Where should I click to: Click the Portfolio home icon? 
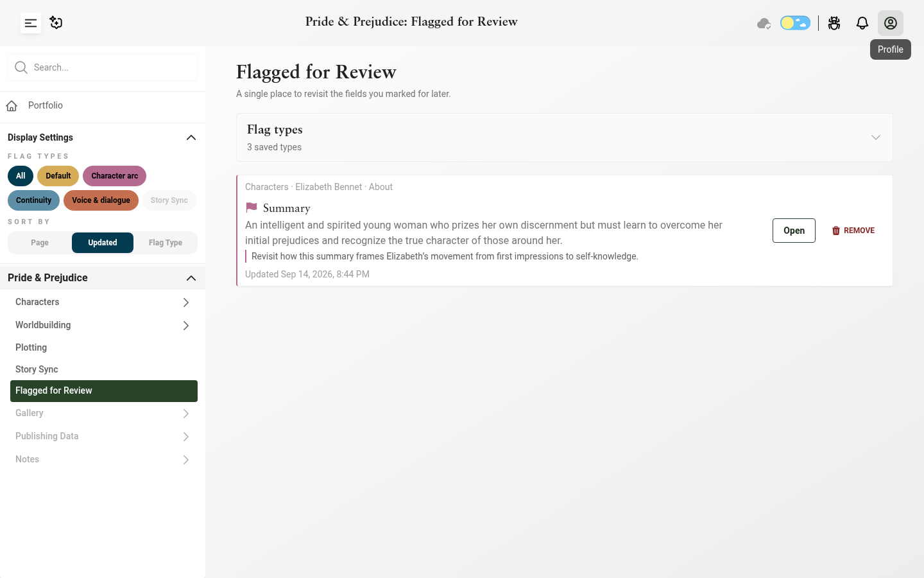point(12,105)
